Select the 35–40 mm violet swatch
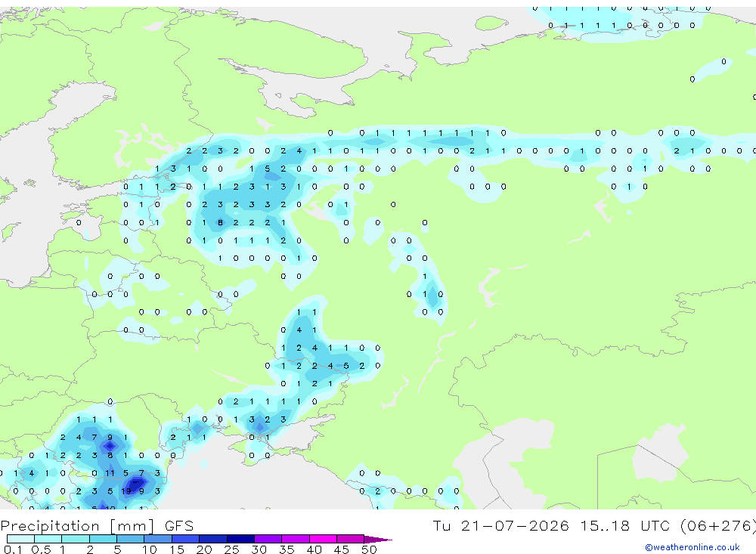 point(296,539)
